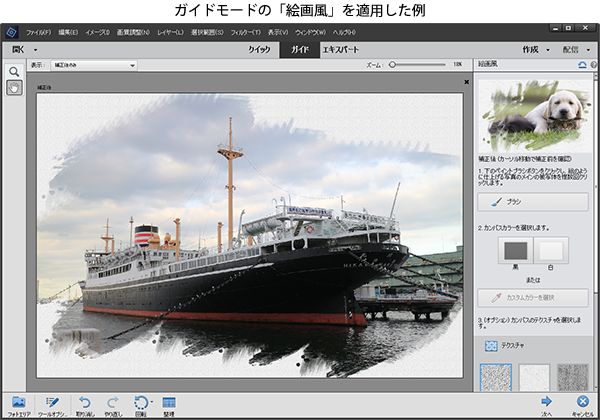Click the カスタムカラーを選択 button
This screenshot has width=600, height=420.
point(533,298)
